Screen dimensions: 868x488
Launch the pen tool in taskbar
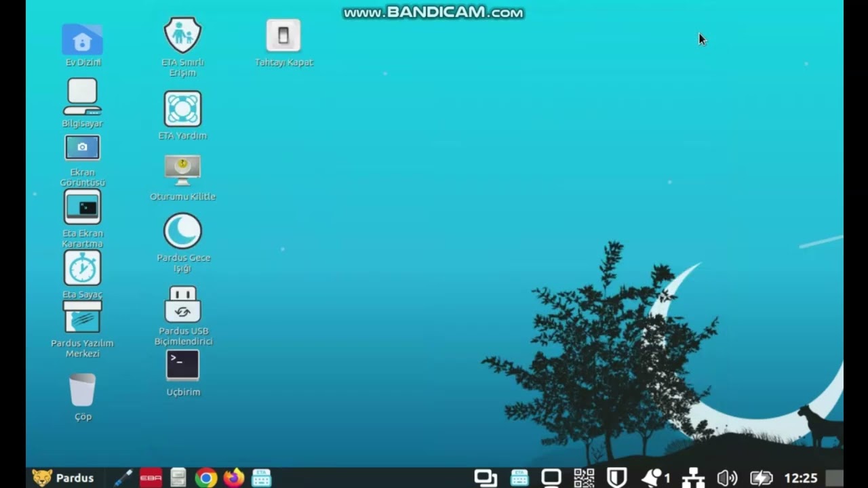tap(123, 478)
